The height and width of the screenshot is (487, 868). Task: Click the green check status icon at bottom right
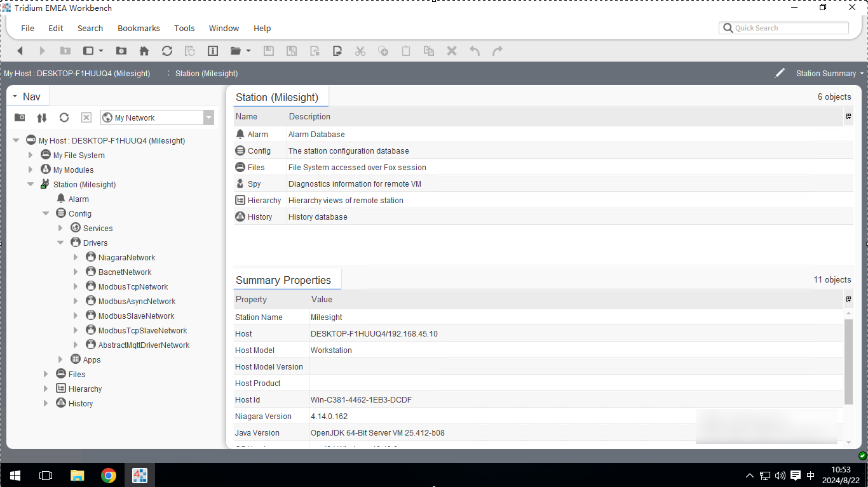(x=862, y=456)
